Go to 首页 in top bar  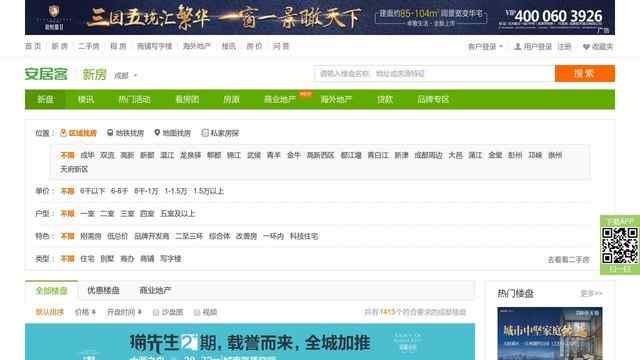tap(33, 46)
